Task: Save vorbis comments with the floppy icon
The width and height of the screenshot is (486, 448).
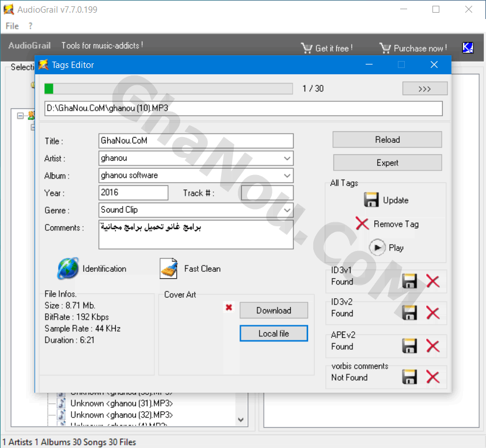Action: 409,377
